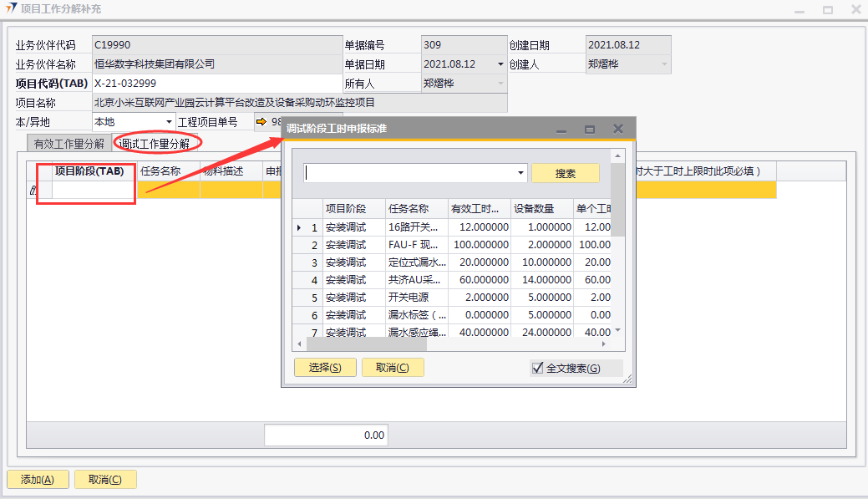Viewport: 868px width, 499px height.
Task: Click the 项目代码(TAB) input field
Action: (217, 84)
